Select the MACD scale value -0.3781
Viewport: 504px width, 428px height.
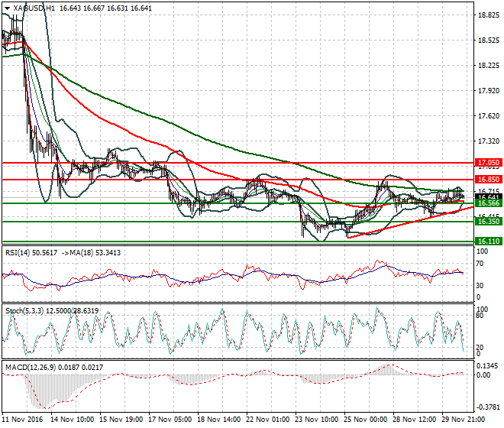(487, 407)
